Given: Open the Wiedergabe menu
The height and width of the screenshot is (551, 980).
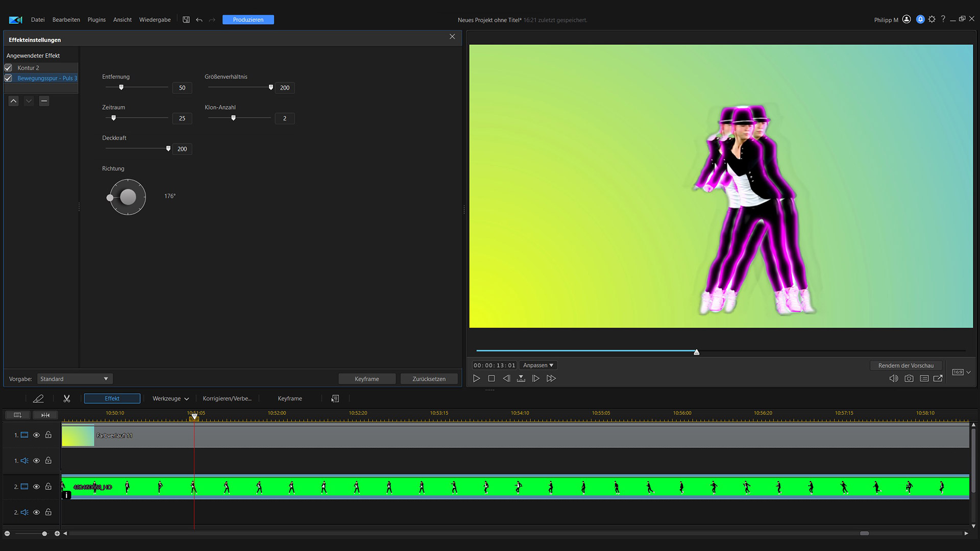Looking at the screenshot, I should click(155, 20).
